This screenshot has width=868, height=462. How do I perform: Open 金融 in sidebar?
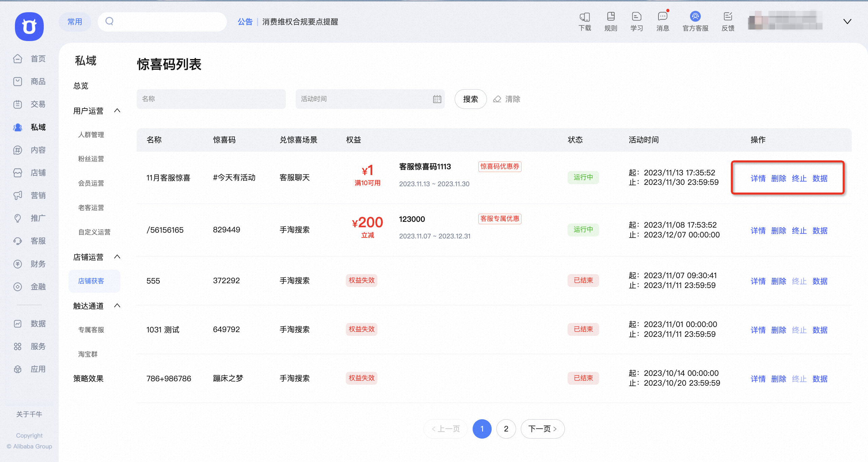coord(29,287)
